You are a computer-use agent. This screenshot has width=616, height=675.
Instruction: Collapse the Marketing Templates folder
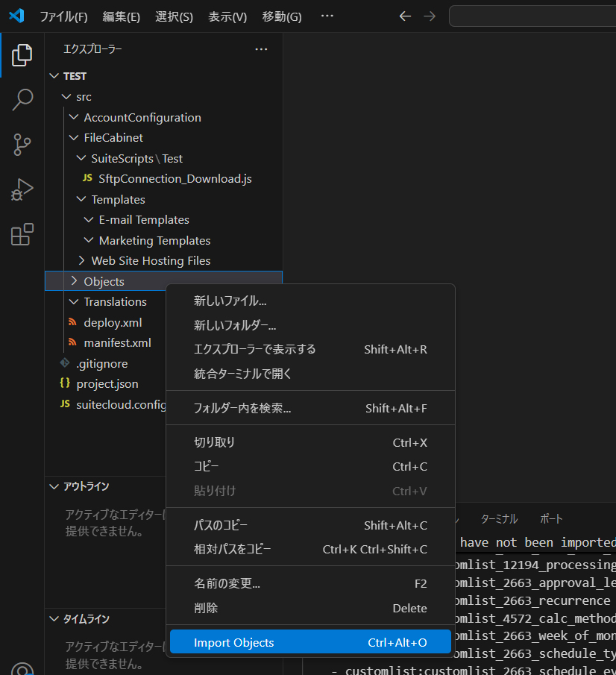pyautogui.click(x=88, y=239)
